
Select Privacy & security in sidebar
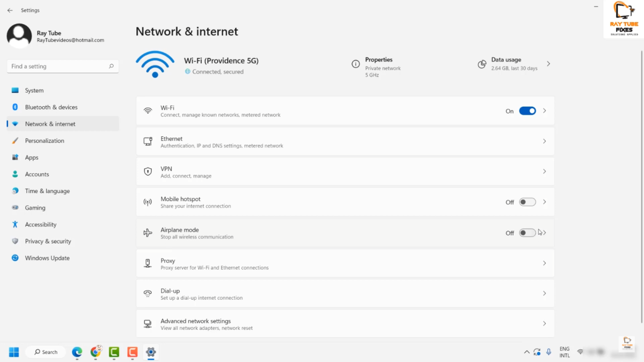[x=48, y=241]
